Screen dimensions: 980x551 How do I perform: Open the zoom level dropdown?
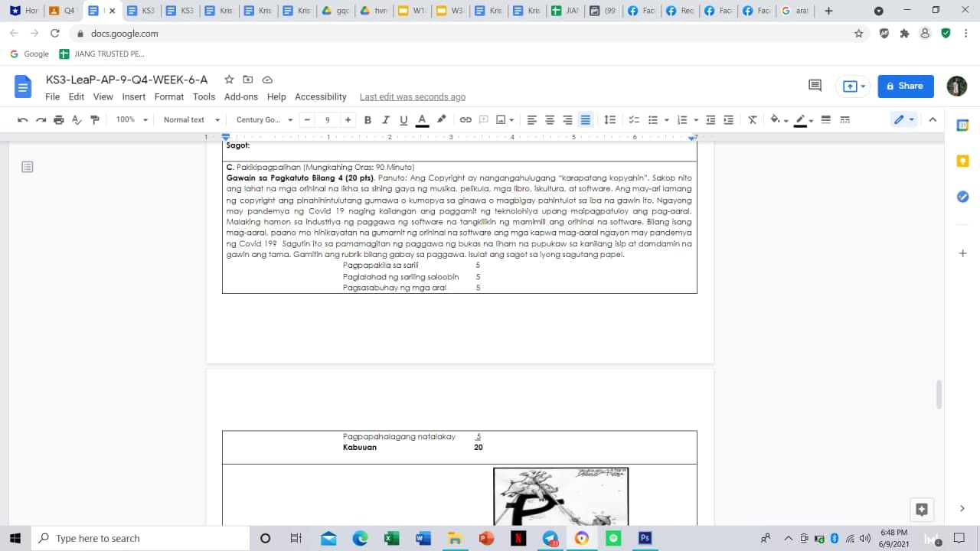click(x=130, y=119)
